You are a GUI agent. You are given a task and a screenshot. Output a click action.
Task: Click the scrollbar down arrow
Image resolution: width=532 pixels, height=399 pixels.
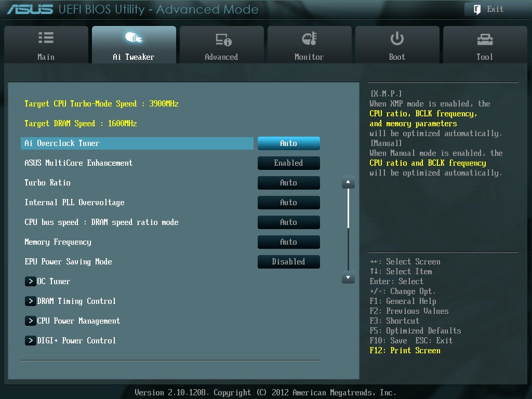click(x=348, y=278)
